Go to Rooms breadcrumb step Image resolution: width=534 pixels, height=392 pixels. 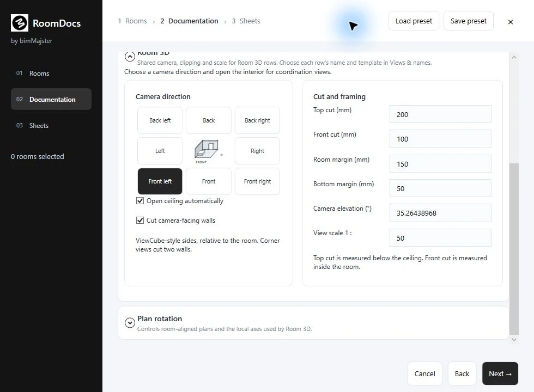132,21
